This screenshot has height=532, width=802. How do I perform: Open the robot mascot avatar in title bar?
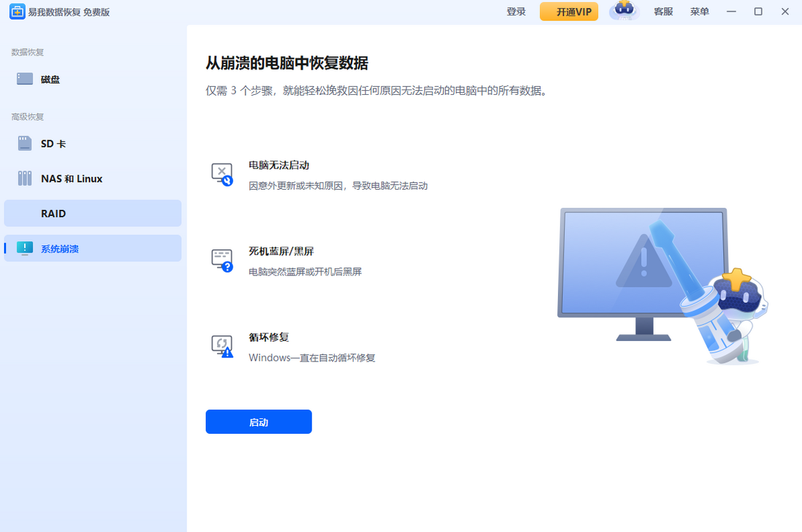click(x=624, y=11)
